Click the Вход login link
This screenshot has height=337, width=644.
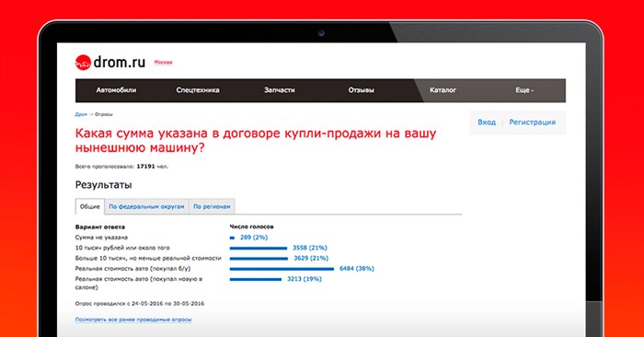pyautogui.click(x=487, y=122)
